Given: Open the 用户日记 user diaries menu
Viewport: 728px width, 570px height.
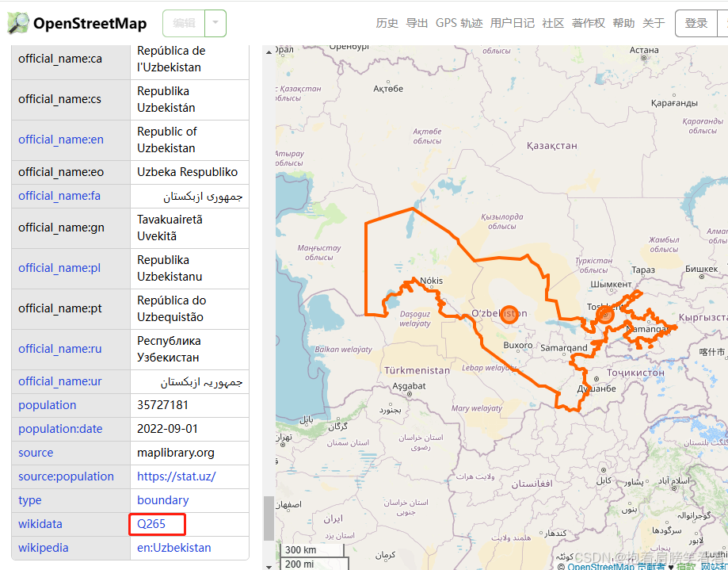Looking at the screenshot, I should tap(512, 23).
